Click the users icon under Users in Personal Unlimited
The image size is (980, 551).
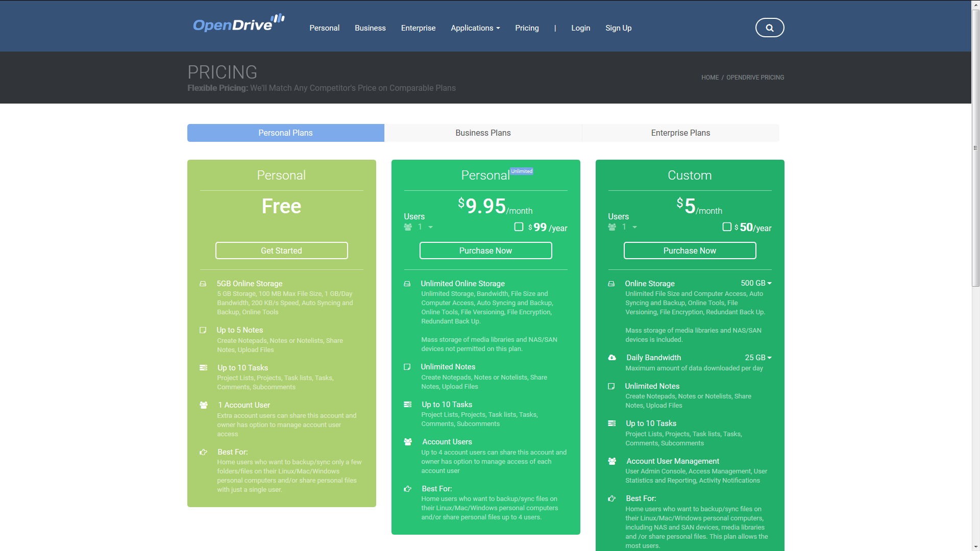[x=408, y=227]
